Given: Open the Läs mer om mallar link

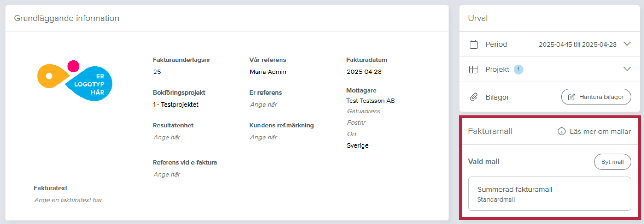Looking at the screenshot, I should [x=600, y=132].
